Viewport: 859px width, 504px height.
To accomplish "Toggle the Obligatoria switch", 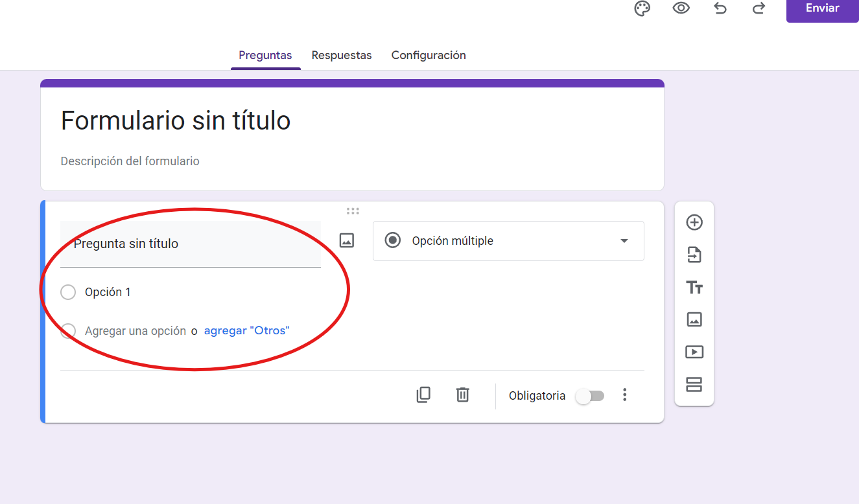I will pos(591,396).
